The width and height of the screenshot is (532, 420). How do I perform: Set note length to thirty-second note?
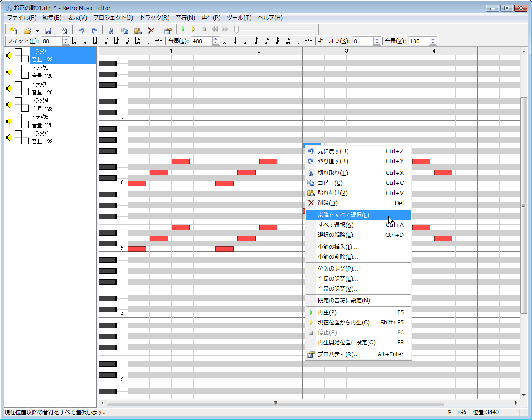pos(277,41)
